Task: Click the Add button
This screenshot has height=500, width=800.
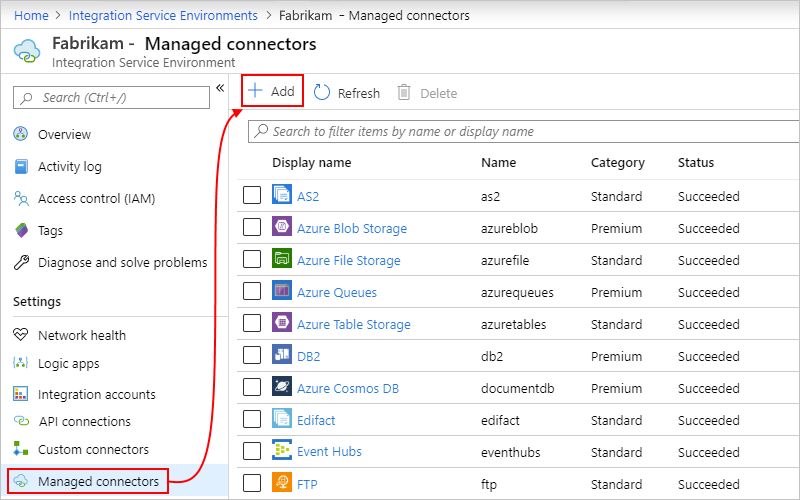Action: (x=272, y=91)
